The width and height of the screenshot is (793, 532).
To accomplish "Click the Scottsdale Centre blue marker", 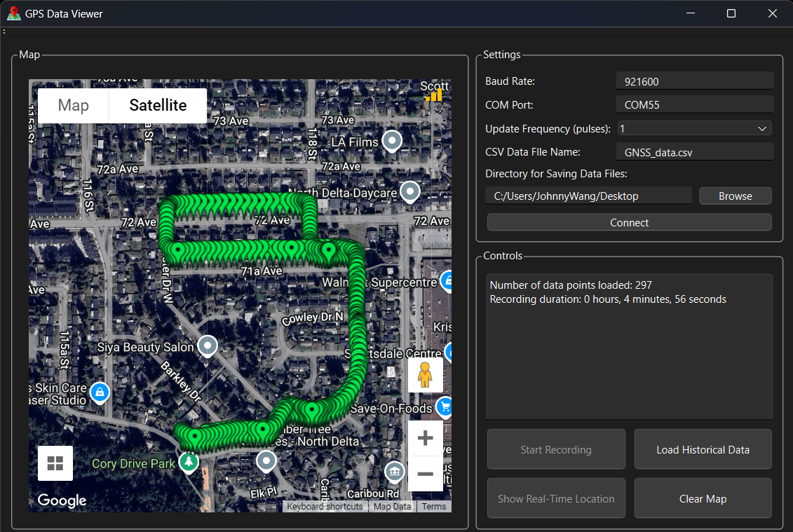I will click(448, 351).
